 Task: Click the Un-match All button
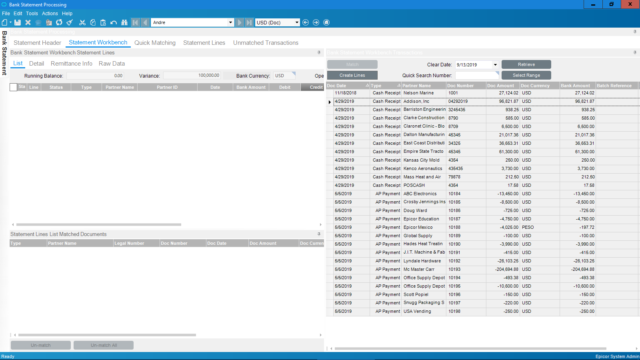point(104,345)
